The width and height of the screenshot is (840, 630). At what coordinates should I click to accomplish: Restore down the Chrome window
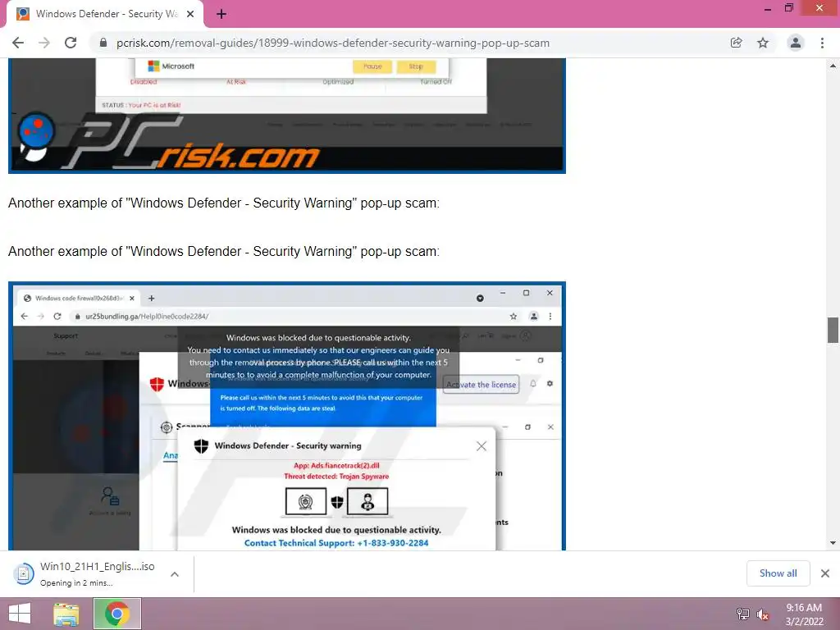788,7
